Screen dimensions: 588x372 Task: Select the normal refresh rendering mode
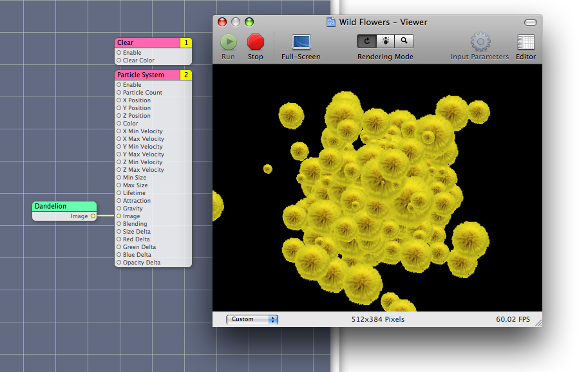click(x=366, y=41)
